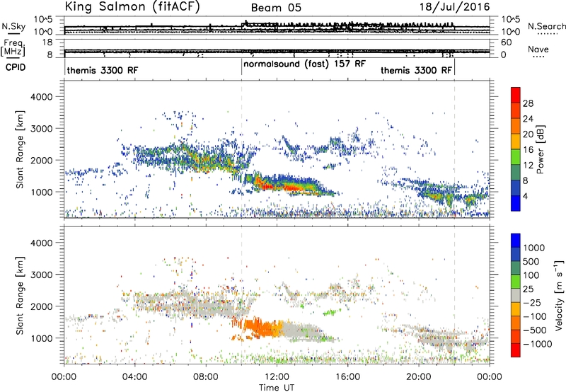The height and width of the screenshot is (392, 566).
Task: Click the '2000' tick of the velocity panel
Action: (41, 306)
